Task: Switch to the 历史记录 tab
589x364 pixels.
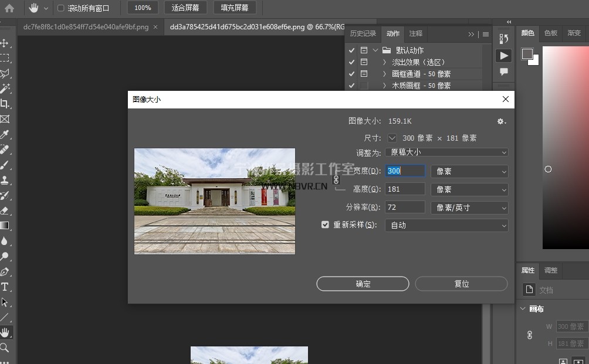Action: click(363, 33)
